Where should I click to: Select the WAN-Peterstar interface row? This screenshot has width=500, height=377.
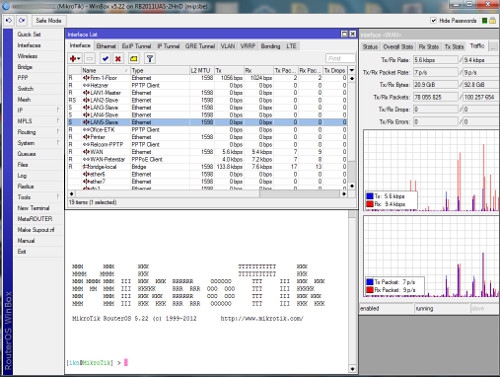pos(207,159)
